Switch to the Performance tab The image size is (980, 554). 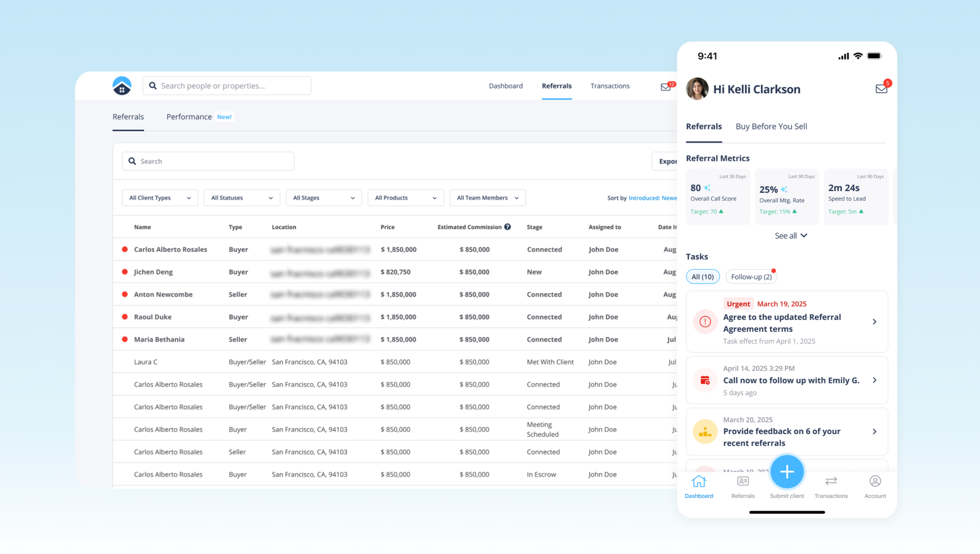189,117
